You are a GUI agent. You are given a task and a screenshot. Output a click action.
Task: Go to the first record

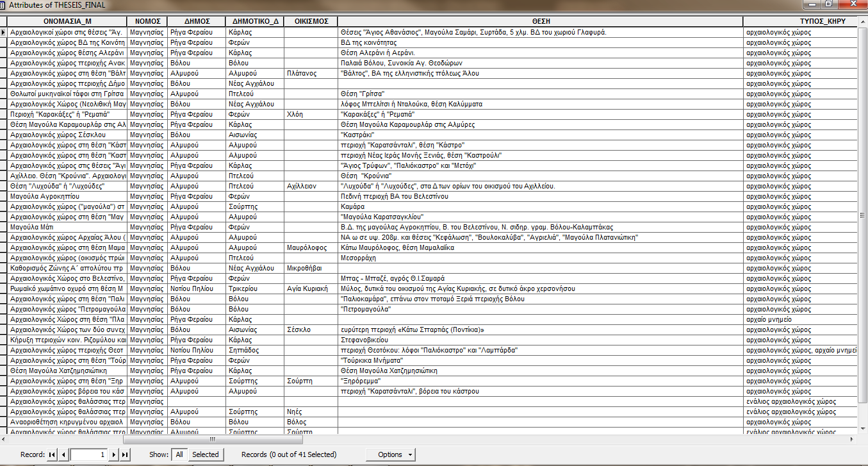53,454
